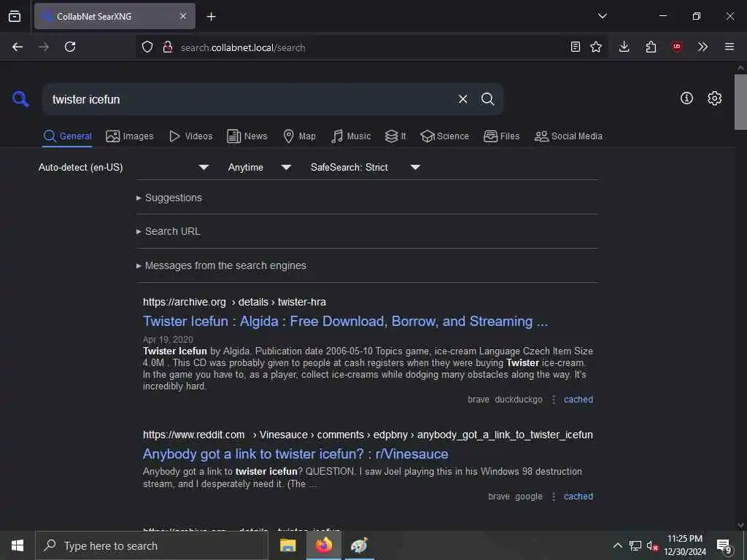Switch to the Music tab
This screenshot has width=747, height=560.
tap(351, 136)
